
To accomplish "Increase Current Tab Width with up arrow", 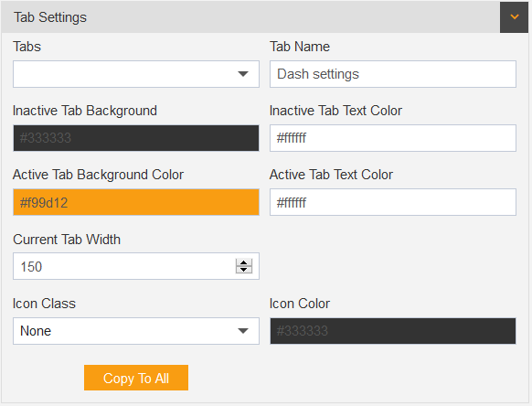I will point(244,262).
